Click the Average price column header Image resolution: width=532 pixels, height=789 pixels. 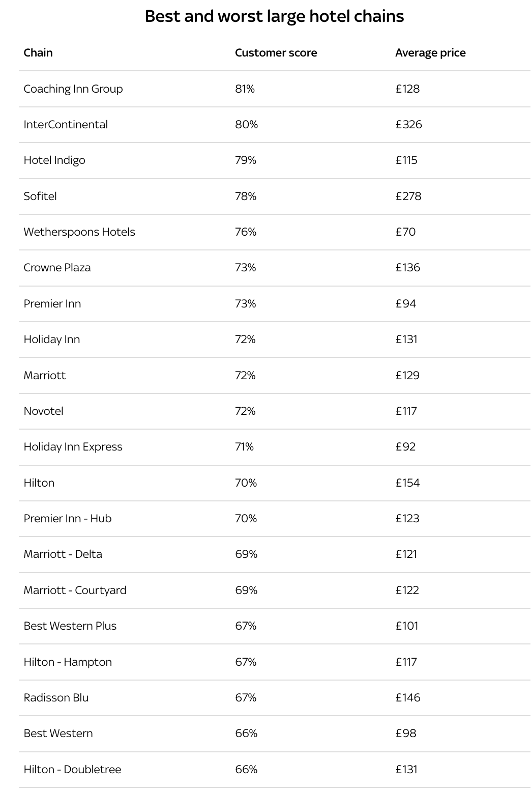430,53
